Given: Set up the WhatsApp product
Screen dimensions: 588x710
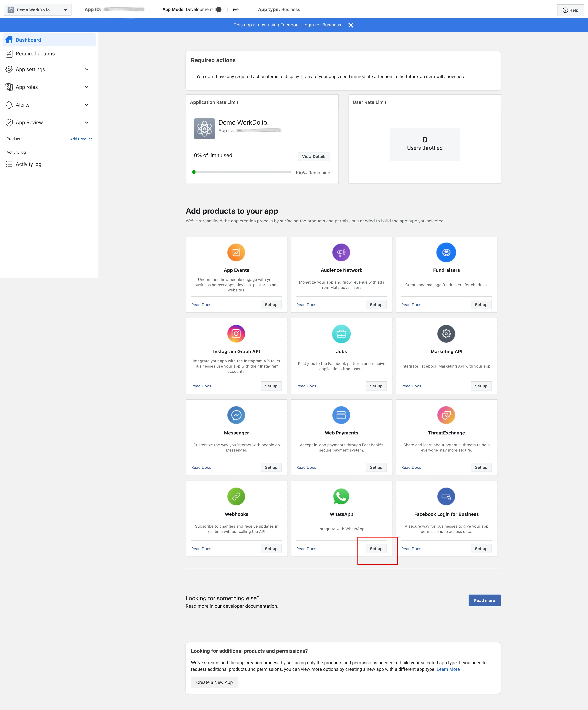Looking at the screenshot, I should tap(376, 549).
